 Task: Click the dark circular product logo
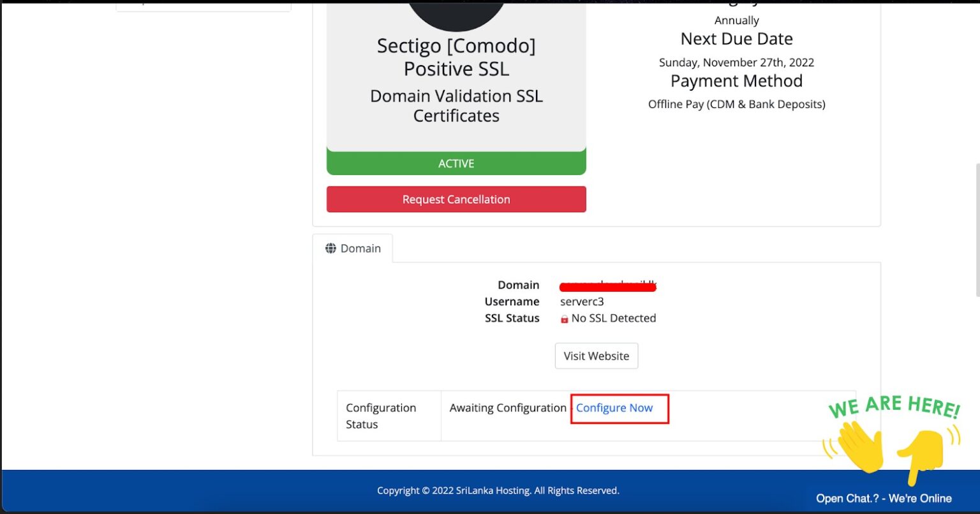click(x=456, y=14)
